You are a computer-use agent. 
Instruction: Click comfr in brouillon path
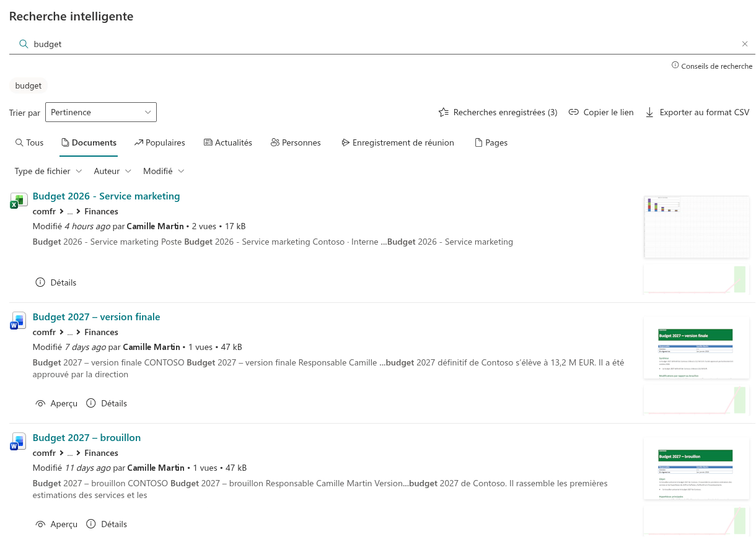click(x=45, y=453)
